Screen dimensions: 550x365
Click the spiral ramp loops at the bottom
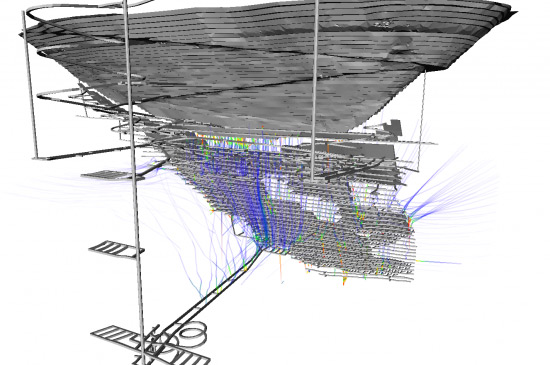[191, 335]
